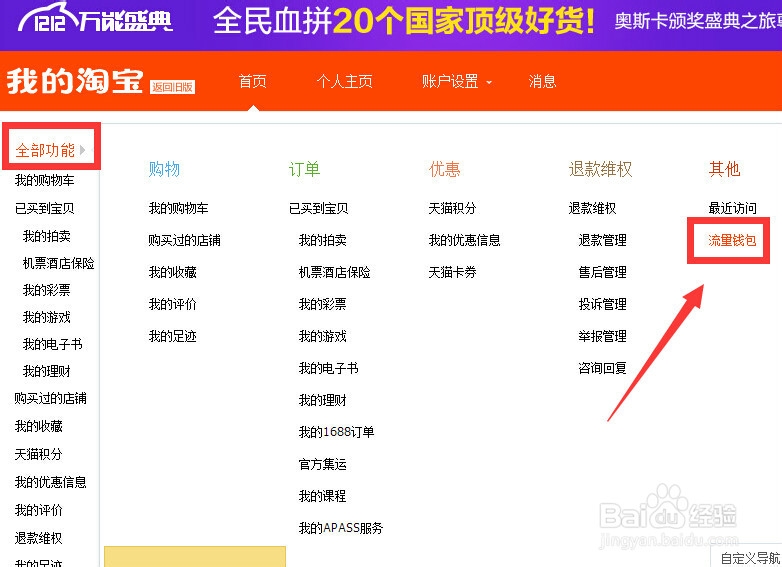Click the 返回旧版 badge

173,87
